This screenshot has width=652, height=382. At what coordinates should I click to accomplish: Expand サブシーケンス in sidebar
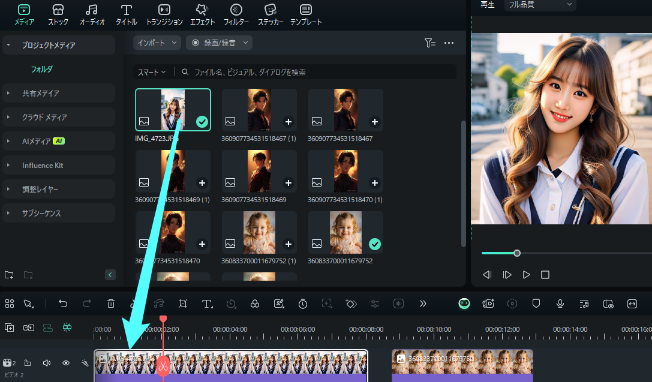click(x=59, y=213)
